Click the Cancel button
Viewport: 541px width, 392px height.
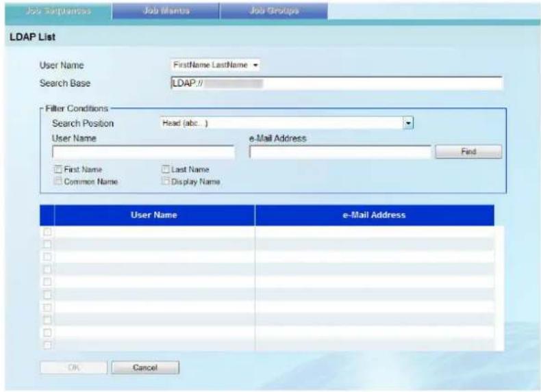coord(145,367)
